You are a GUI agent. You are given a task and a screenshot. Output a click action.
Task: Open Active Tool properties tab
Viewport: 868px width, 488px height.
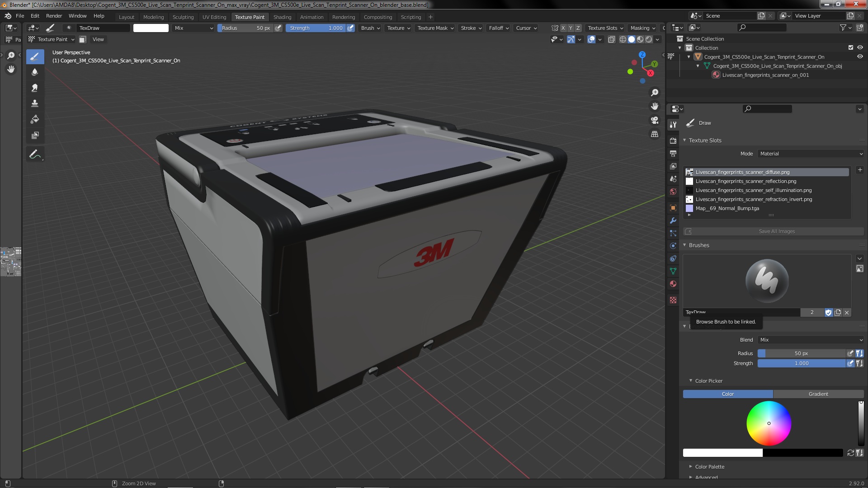pos(673,125)
